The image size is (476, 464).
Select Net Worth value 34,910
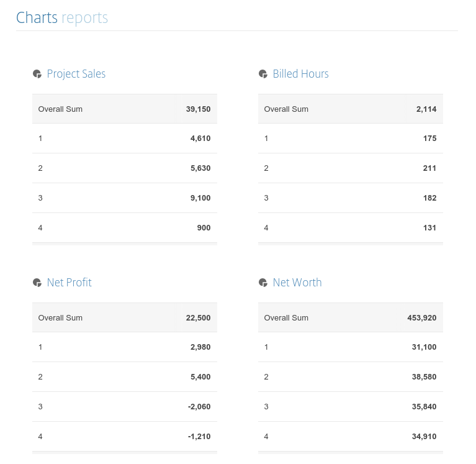tap(424, 436)
